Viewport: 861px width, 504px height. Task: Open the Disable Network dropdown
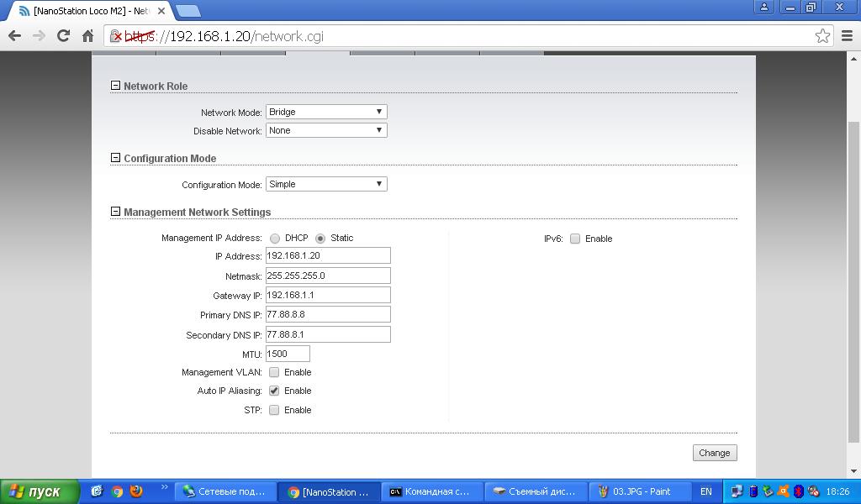(x=326, y=130)
